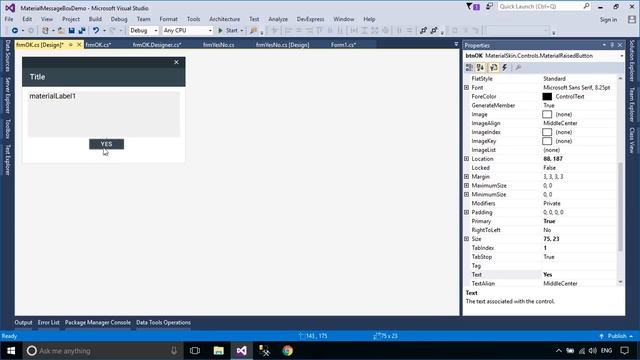Switch to the frmYesNo.cs [Design] tab

(282, 45)
